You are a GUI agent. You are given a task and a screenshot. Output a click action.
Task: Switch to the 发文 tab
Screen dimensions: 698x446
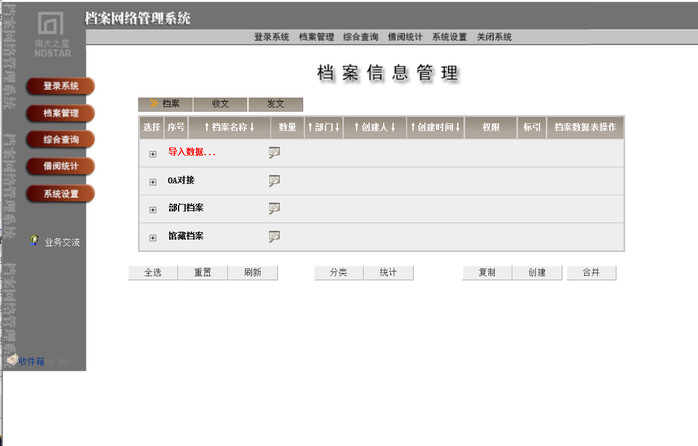click(x=276, y=104)
